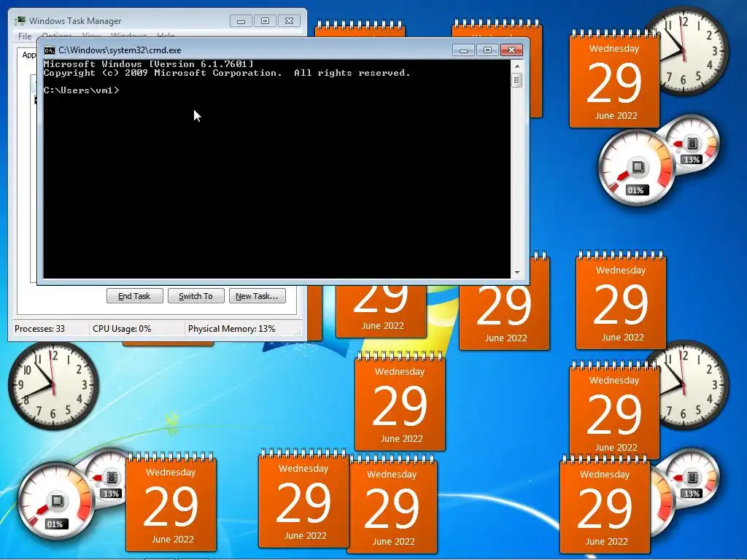Click the 01% CPU dial beside the cmd window

coord(635,168)
